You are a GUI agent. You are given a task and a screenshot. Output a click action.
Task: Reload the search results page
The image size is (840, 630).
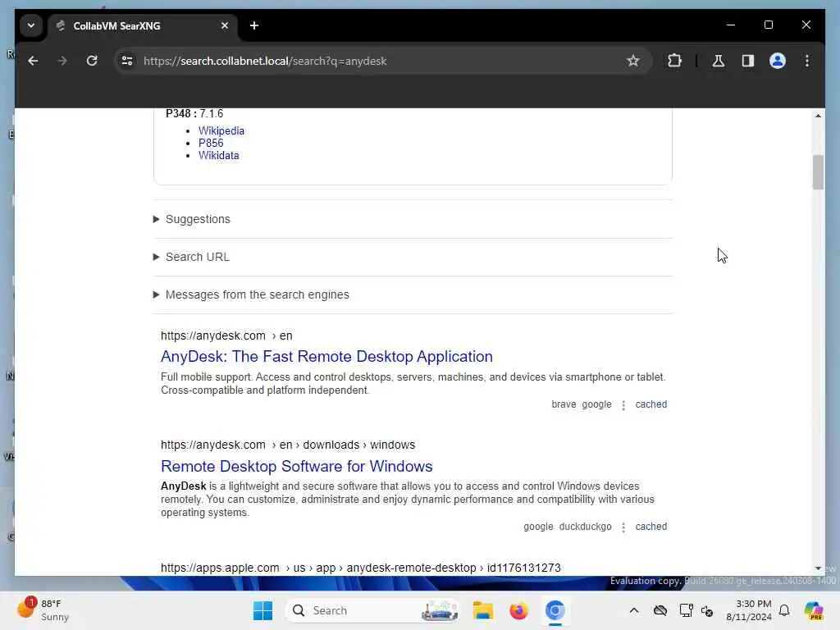tap(92, 61)
